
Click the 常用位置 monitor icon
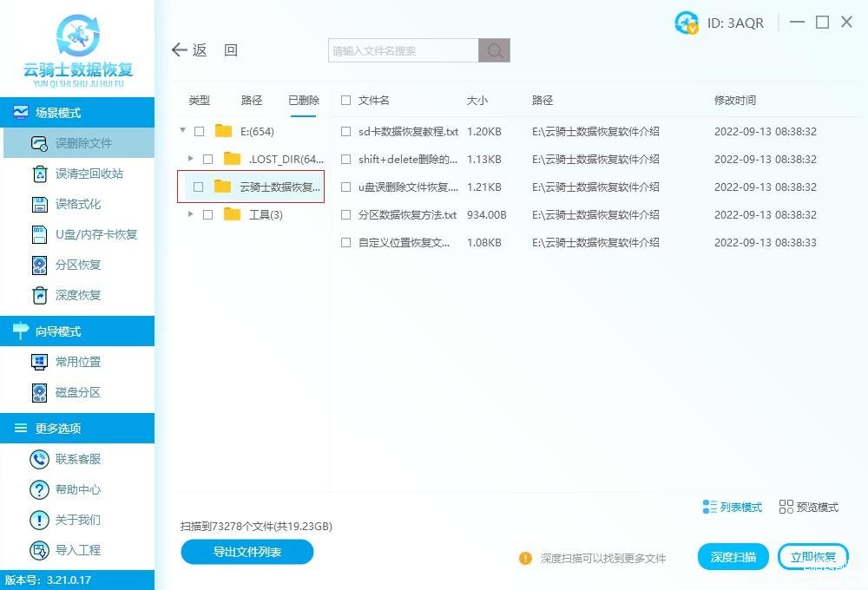tap(39, 362)
